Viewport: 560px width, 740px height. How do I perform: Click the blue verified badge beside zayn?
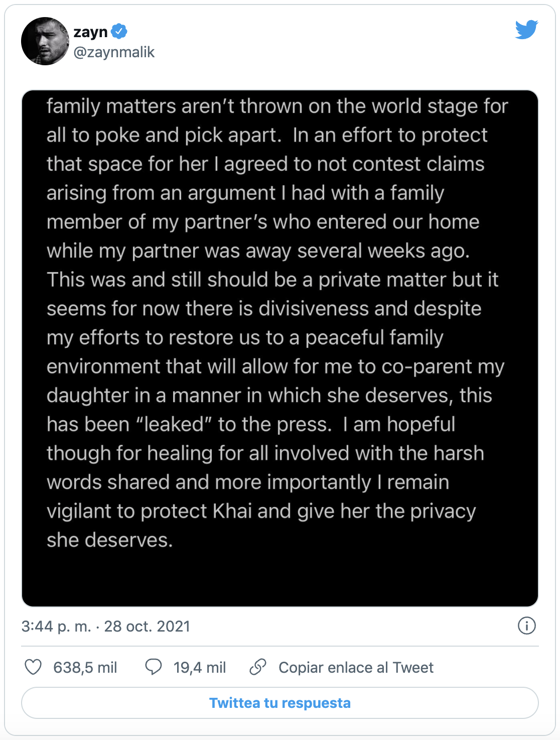pyautogui.click(x=119, y=32)
